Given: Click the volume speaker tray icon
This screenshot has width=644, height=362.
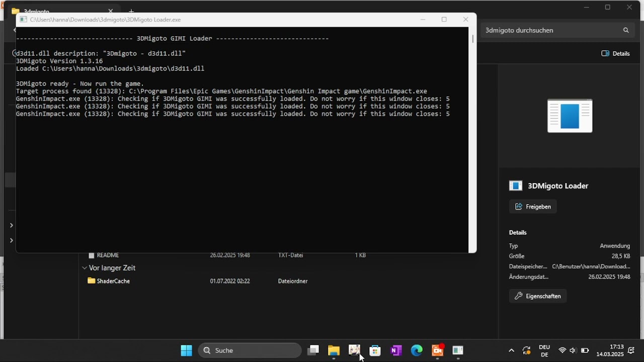Looking at the screenshot, I should click(x=573, y=350).
